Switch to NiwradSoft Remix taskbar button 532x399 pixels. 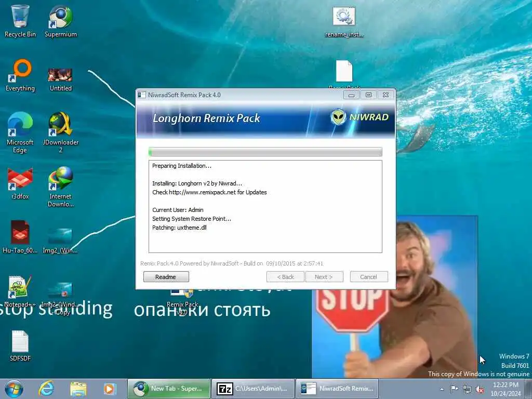(x=337, y=389)
